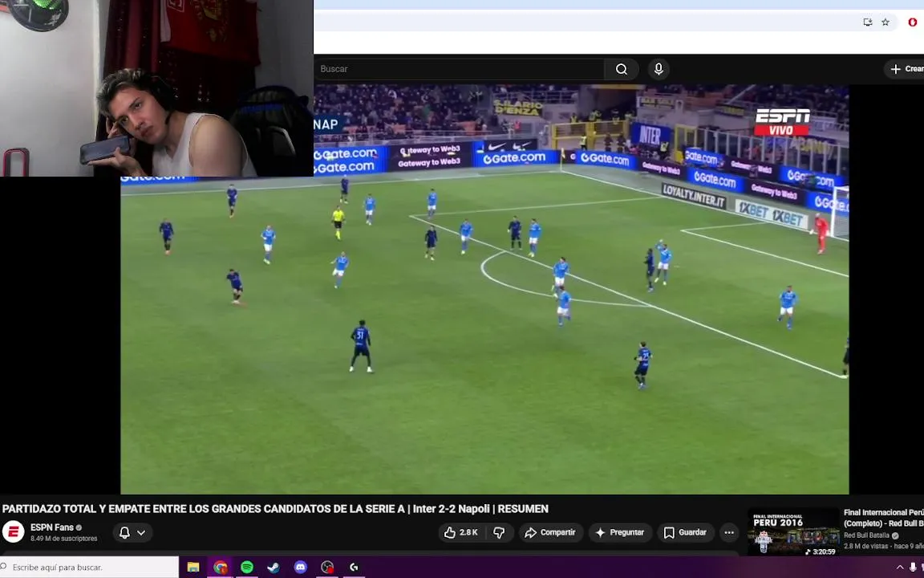Viewport: 924px width, 578px height.
Task: Click the system tray microphone icon
Action: tap(913, 568)
